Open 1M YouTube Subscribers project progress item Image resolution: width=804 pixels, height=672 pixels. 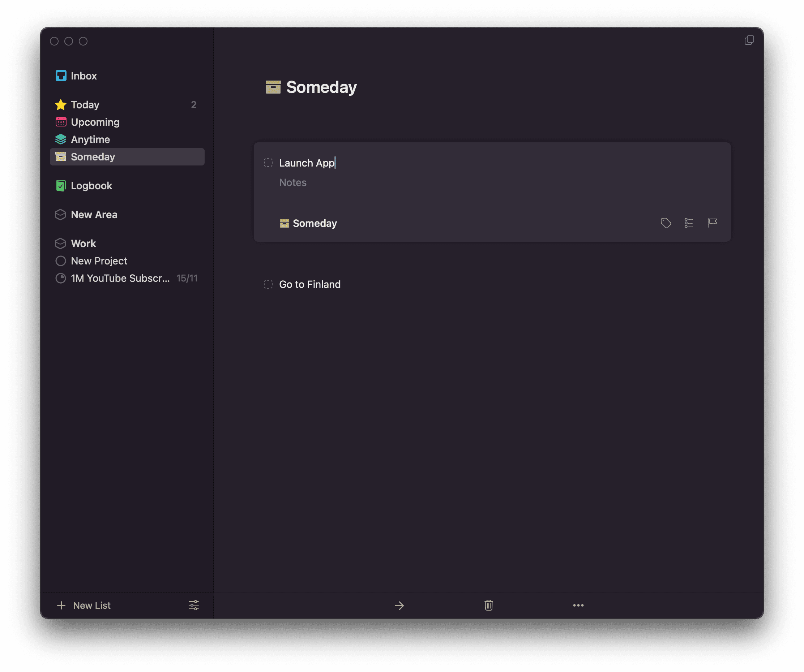coord(120,278)
